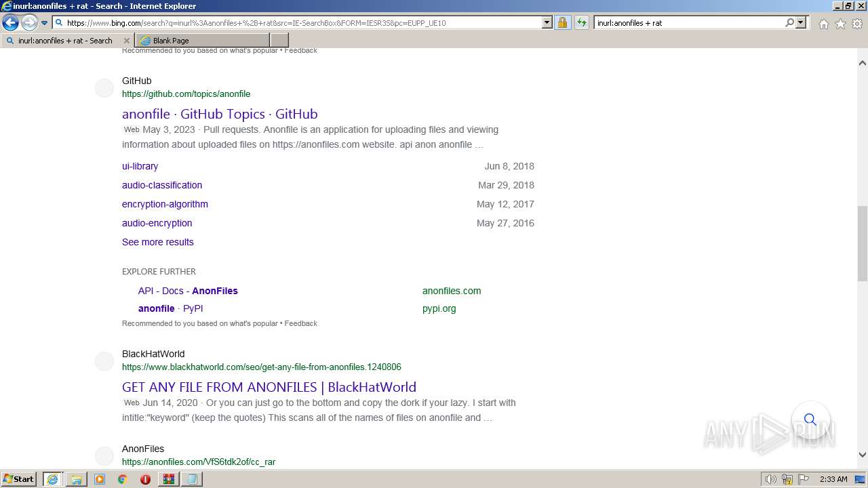Click the magnifier in IE search box
868x488 pixels.
coord(789,22)
